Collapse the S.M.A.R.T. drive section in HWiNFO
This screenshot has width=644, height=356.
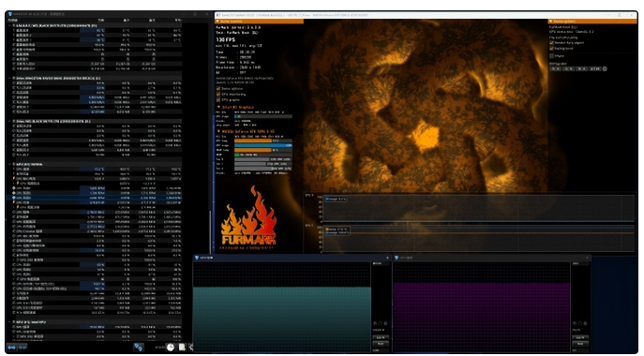pos(10,25)
